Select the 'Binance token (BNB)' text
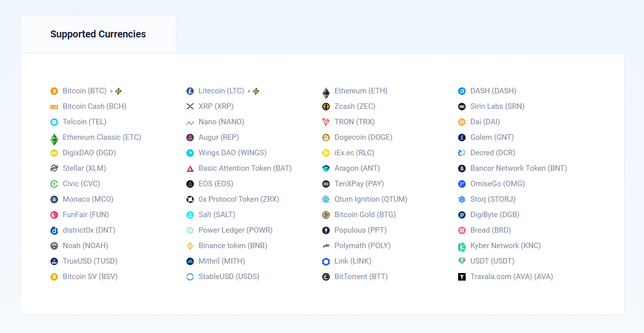 point(233,246)
